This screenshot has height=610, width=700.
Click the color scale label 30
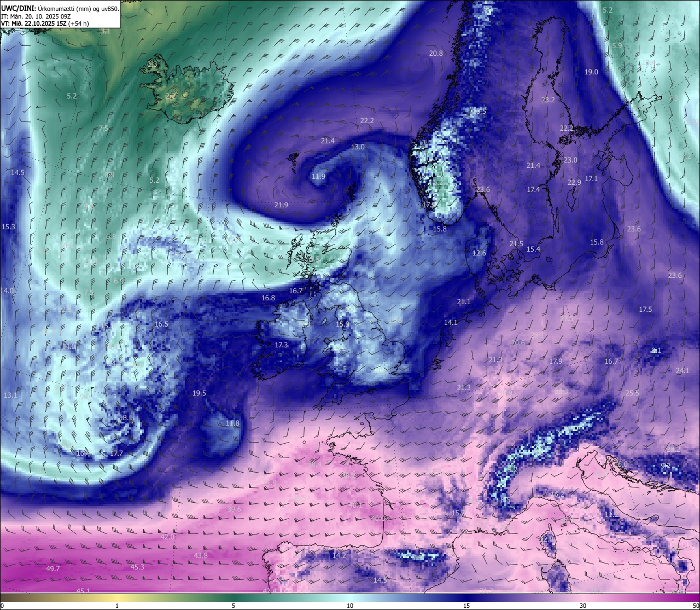point(583,606)
